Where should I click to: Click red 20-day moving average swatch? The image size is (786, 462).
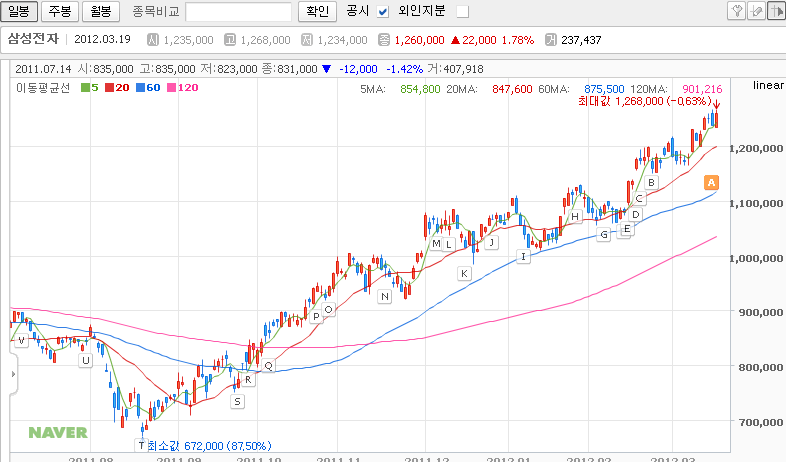tap(109, 88)
